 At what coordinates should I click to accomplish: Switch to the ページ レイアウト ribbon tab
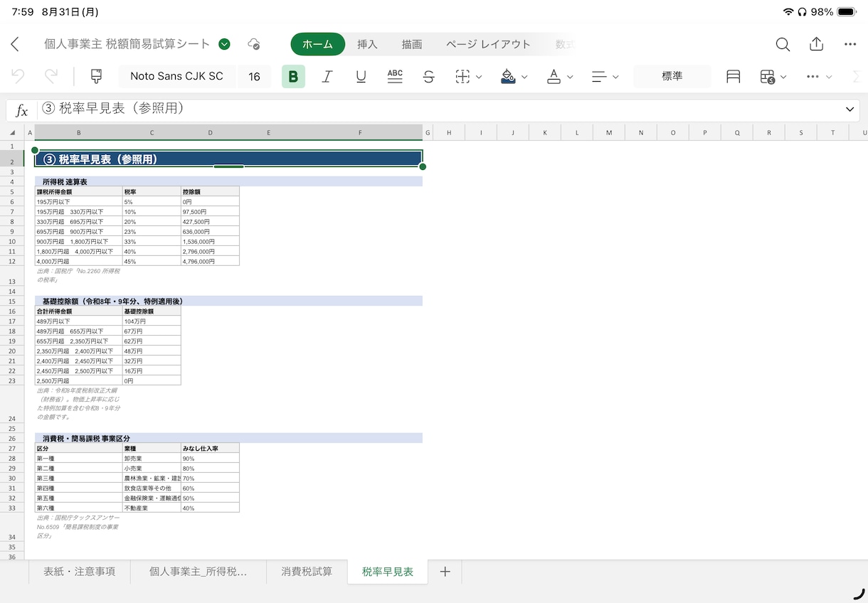pos(488,44)
